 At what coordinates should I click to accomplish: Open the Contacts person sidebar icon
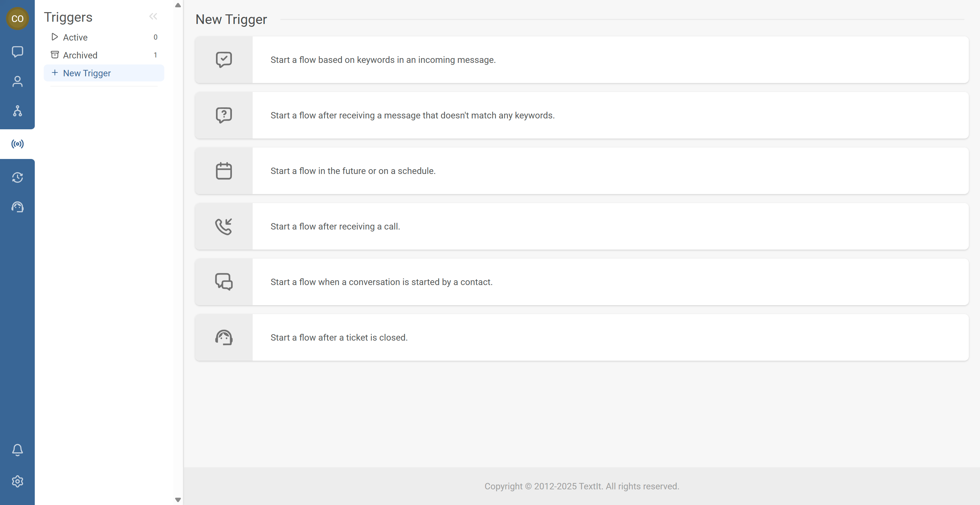[x=17, y=81]
